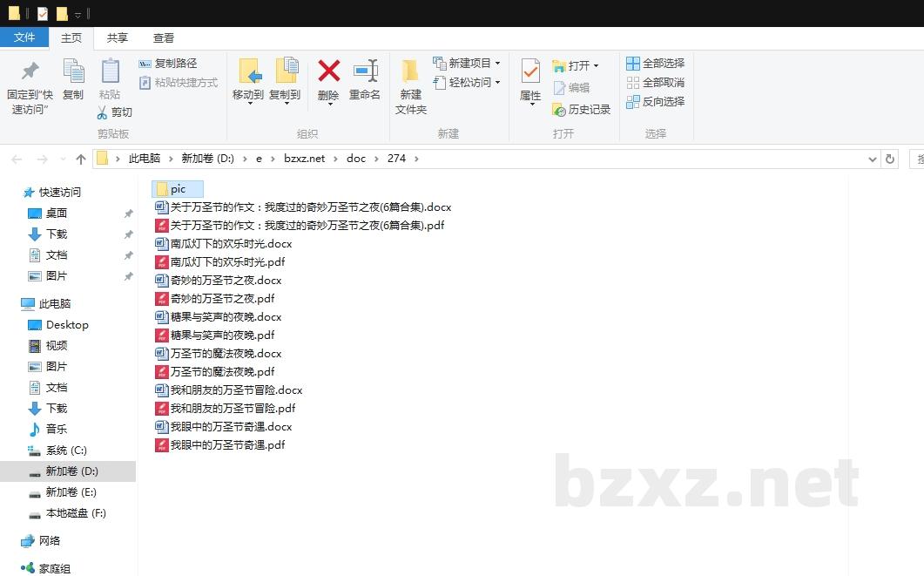Expand the 新建项目 dropdown arrow
Image resolution: width=924 pixels, height=576 pixels.
click(496, 63)
